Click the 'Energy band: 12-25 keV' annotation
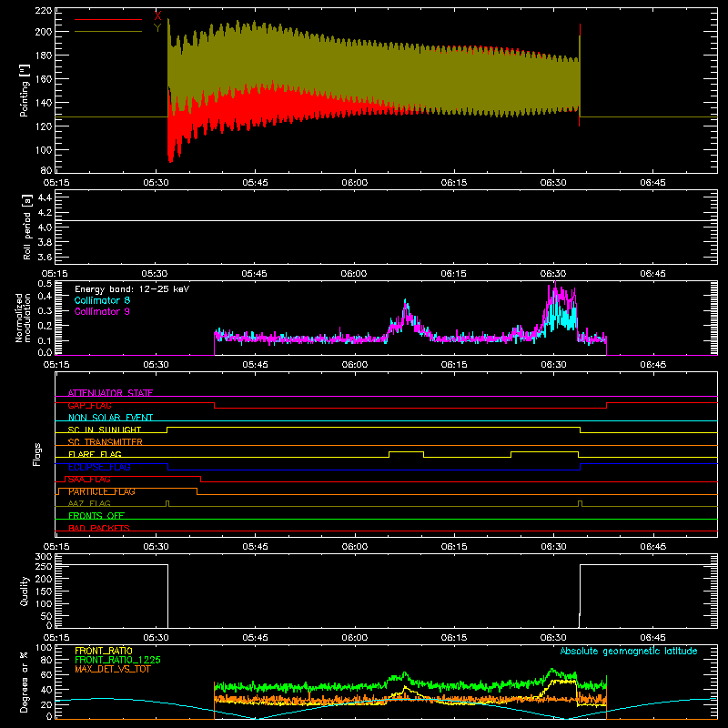Image resolution: width=728 pixels, height=728 pixels. point(132,289)
